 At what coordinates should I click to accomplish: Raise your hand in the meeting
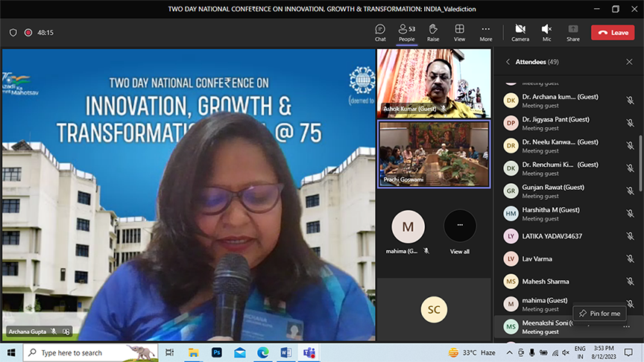(433, 32)
